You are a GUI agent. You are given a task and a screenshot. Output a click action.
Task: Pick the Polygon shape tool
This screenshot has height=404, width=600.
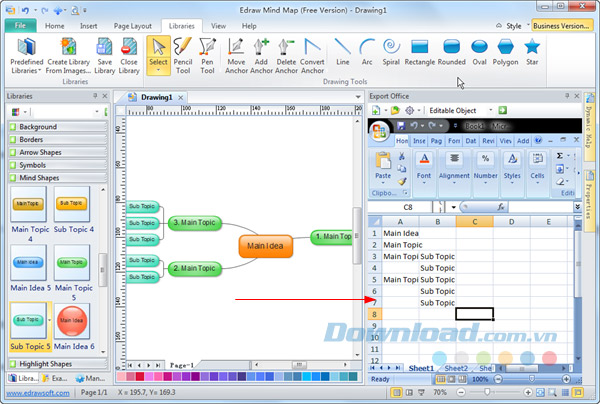point(505,52)
